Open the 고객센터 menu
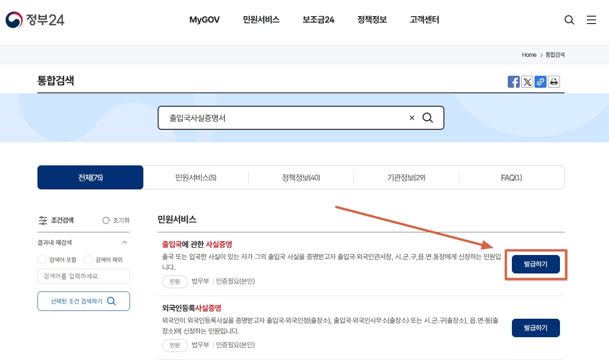The height and width of the screenshot is (364, 609). [424, 20]
